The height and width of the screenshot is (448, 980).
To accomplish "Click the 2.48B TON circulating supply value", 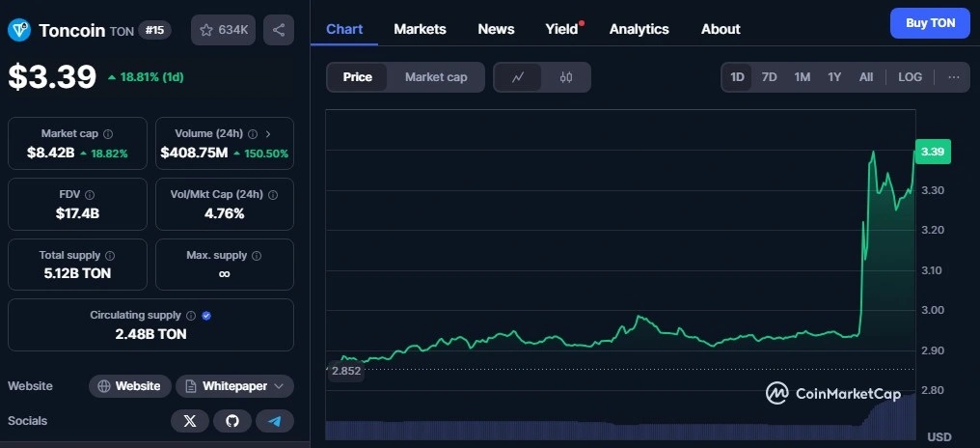I will (x=150, y=334).
